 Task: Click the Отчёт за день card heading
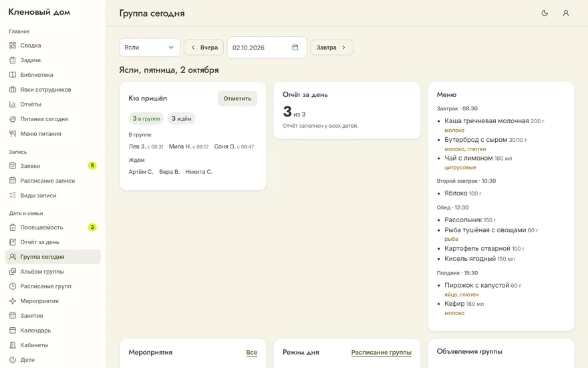[x=305, y=94]
